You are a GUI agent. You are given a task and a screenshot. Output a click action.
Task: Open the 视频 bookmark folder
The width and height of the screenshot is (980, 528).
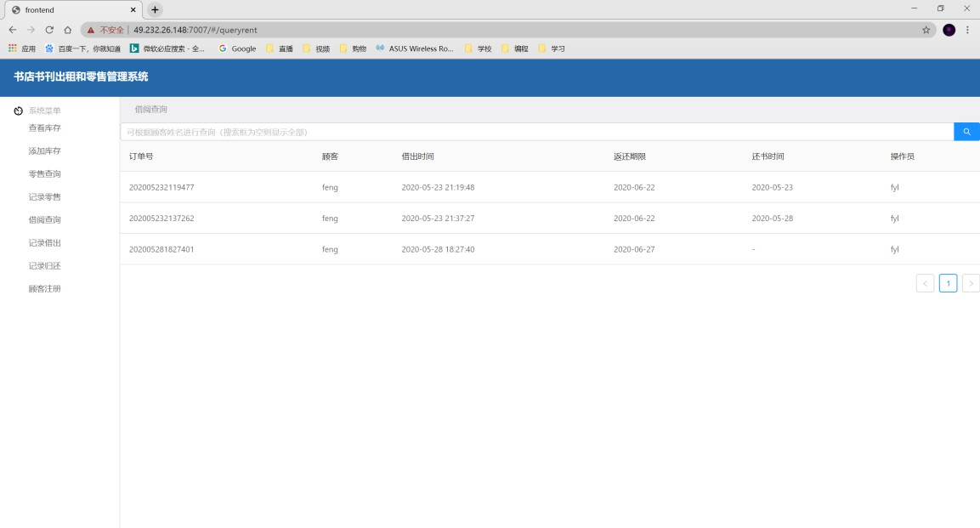316,48
